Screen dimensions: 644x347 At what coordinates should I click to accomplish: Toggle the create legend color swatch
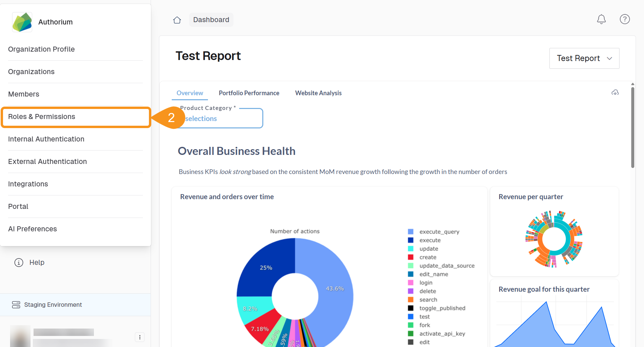pyautogui.click(x=411, y=257)
